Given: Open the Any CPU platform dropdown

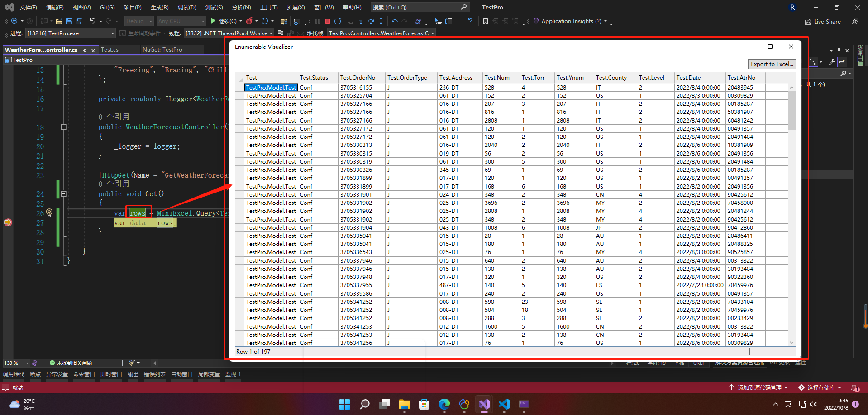Looking at the screenshot, I should [x=181, y=21].
